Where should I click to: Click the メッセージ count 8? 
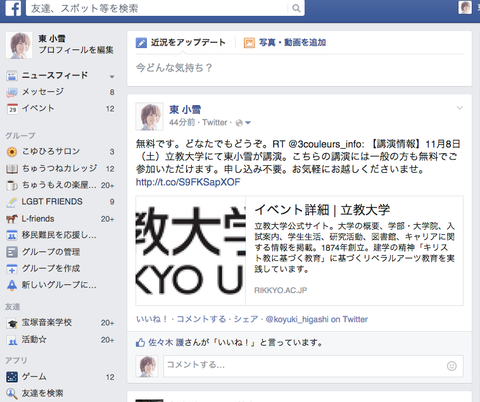pos(112,92)
